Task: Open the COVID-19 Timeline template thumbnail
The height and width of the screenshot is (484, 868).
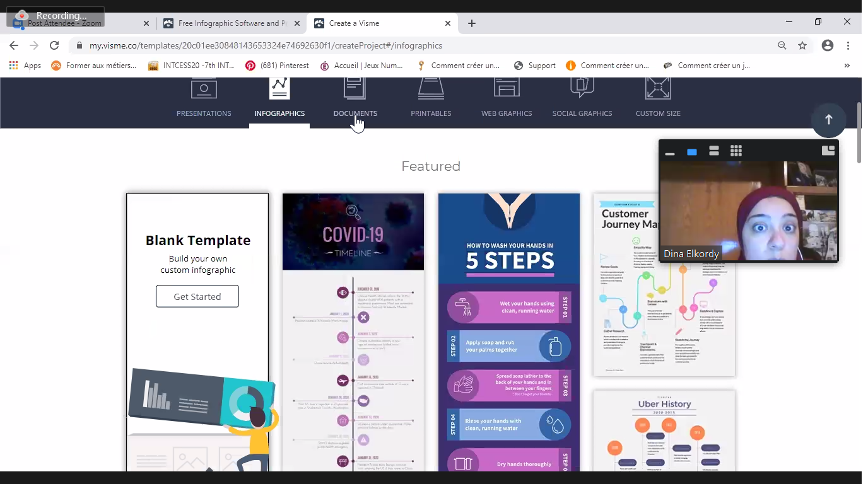Action: coord(353,328)
